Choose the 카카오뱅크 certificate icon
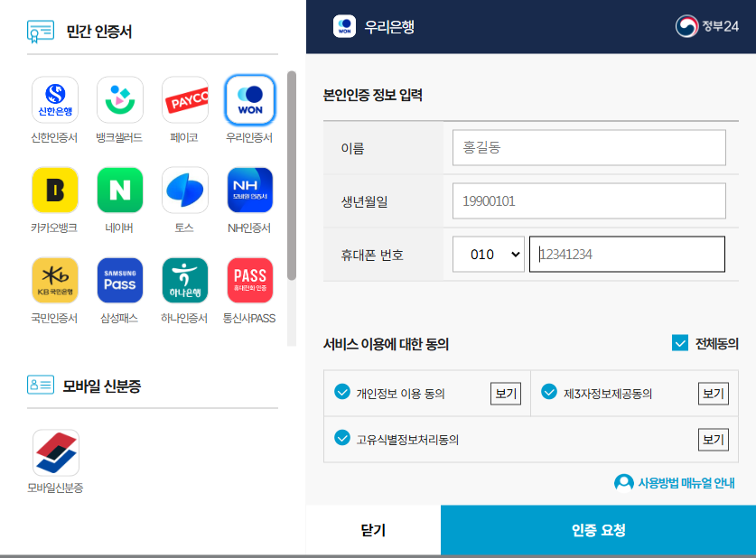The image size is (756, 558). [53, 190]
